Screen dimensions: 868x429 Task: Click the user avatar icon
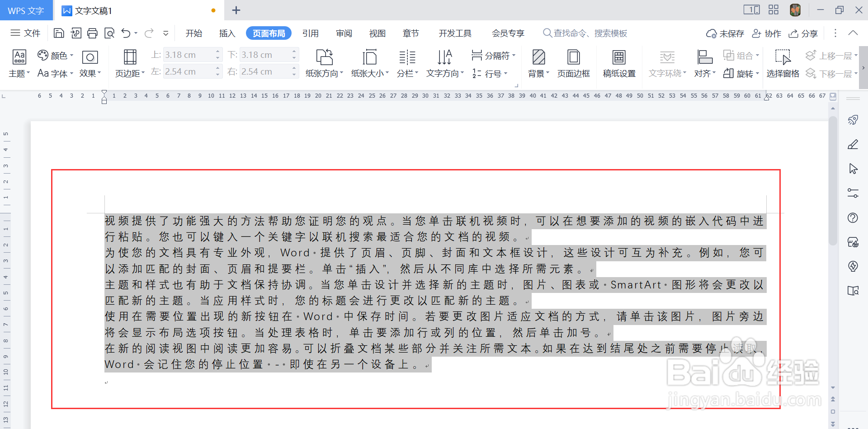point(795,10)
